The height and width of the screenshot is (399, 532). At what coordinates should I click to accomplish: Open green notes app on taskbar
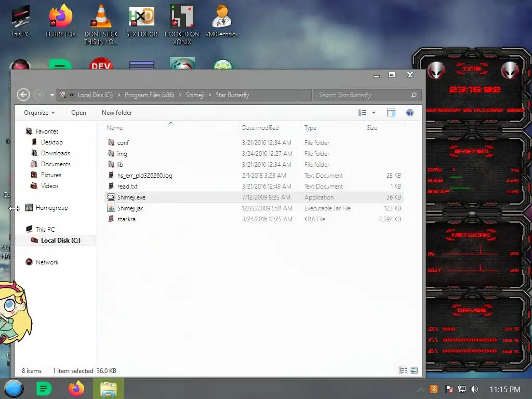(x=44, y=389)
